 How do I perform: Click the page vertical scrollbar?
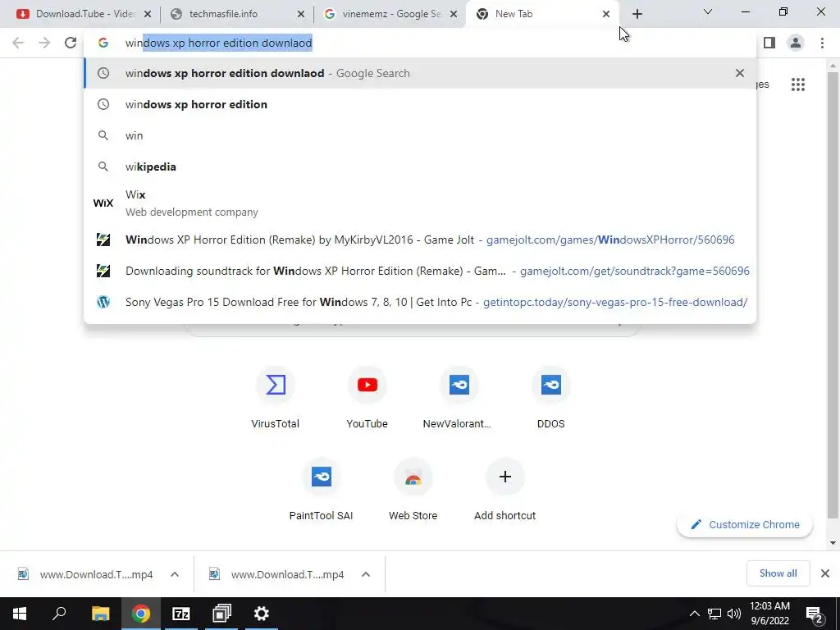tap(833, 294)
